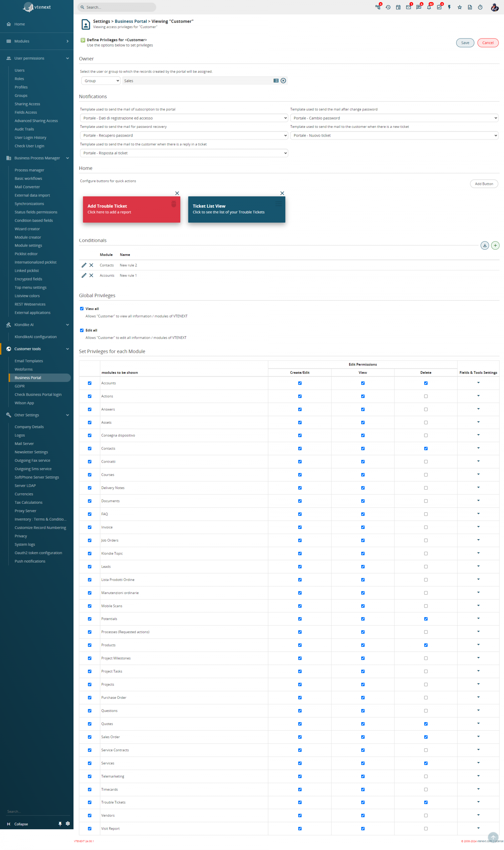Click the Ticket List View tile
This screenshot has width=504, height=850.
236,209
